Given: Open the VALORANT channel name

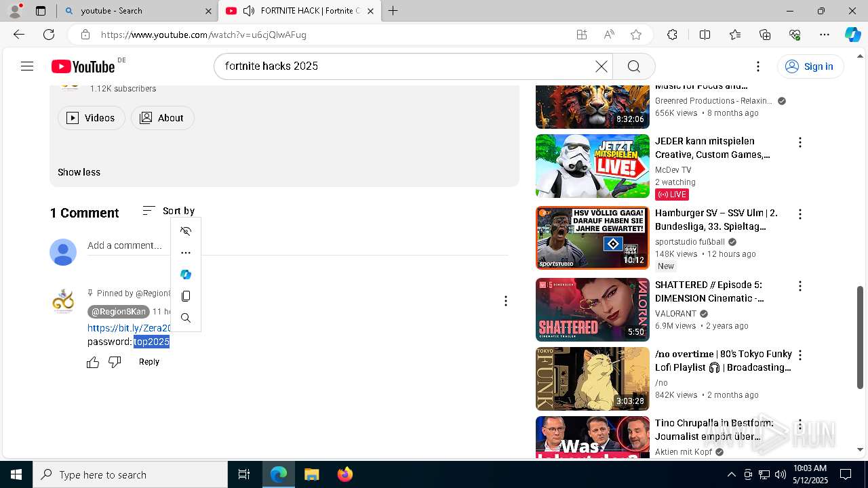Looking at the screenshot, I should (675, 314).
